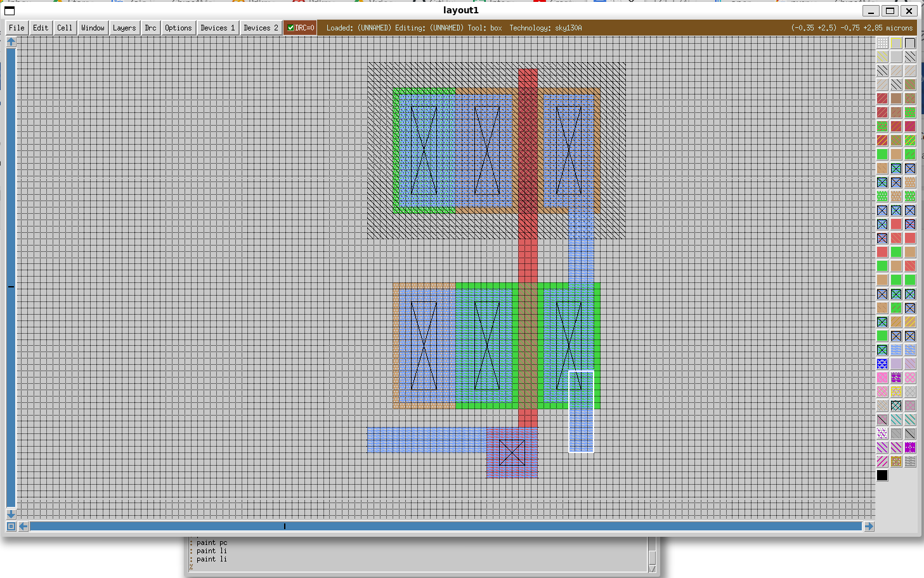Select the green layer with yellow stripes
924x578 pixels.
coord(910,140)
